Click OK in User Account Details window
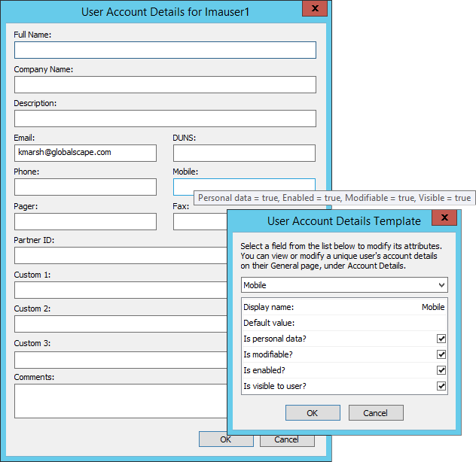This screenshot has width=476, height=462. pyautogui.click(x=225, y=439)
